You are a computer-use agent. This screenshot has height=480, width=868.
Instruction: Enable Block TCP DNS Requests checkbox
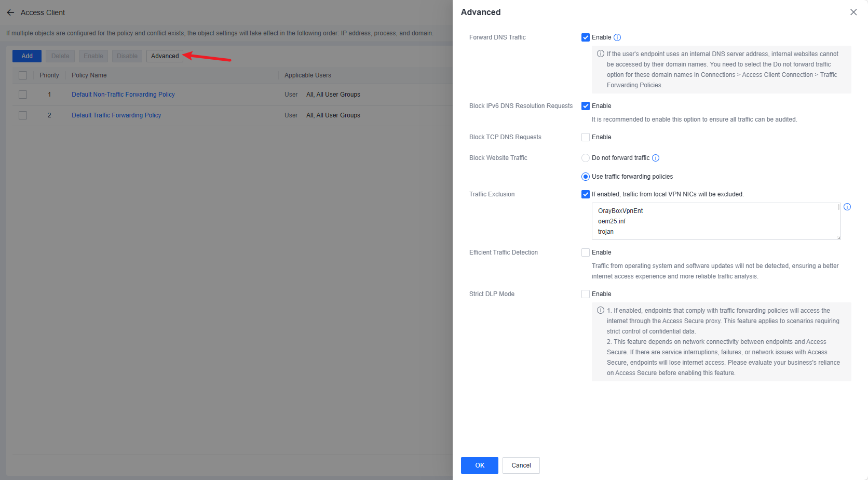point(586,137)
